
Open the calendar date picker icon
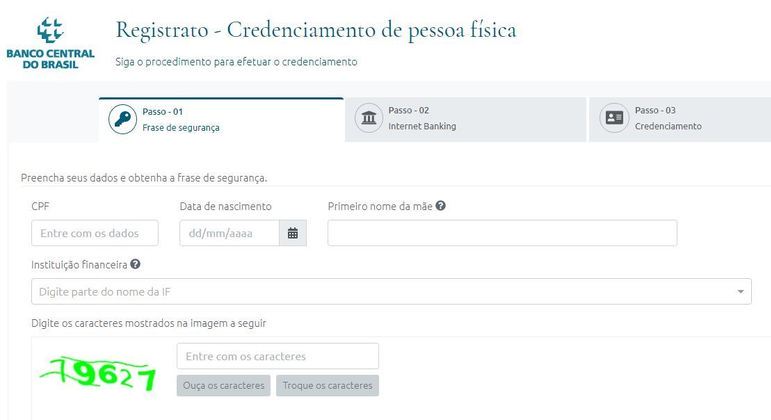(x=293, y=233)
